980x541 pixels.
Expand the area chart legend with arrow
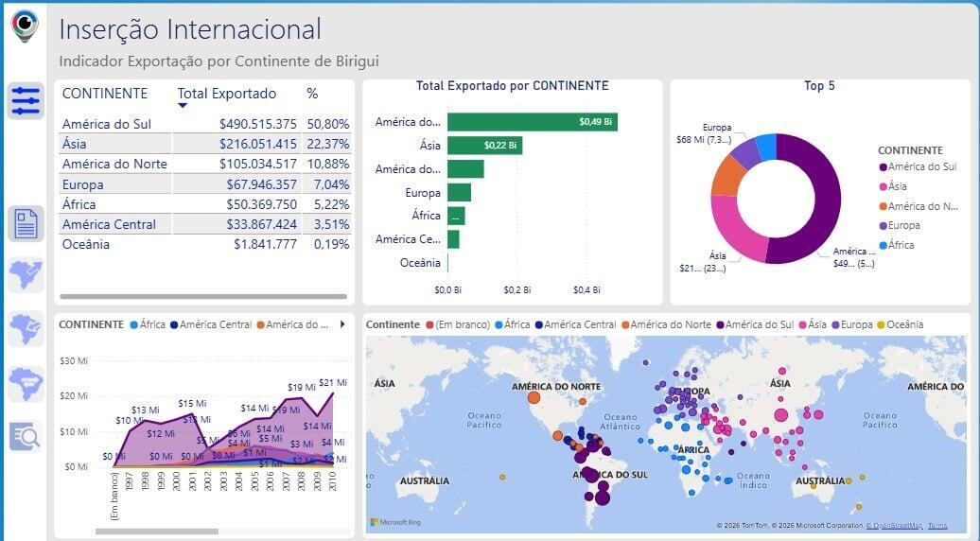click(341, 324)
